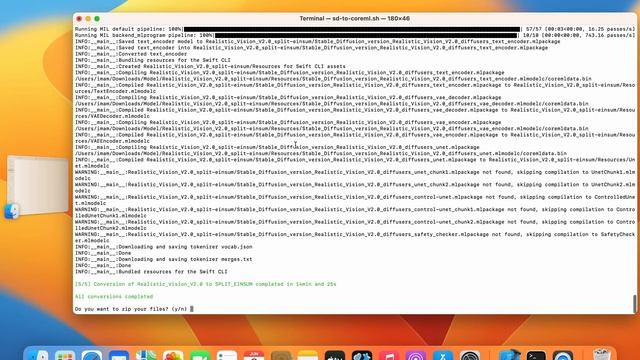Launch Safari from the Dock
Screen dimensions: 640x360
[92, 356]
